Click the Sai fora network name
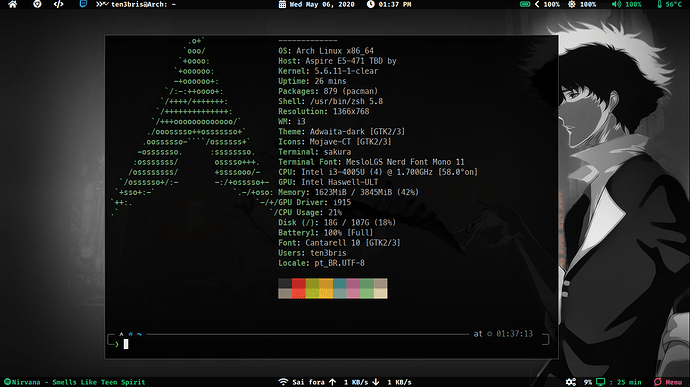 pos(308,382)
